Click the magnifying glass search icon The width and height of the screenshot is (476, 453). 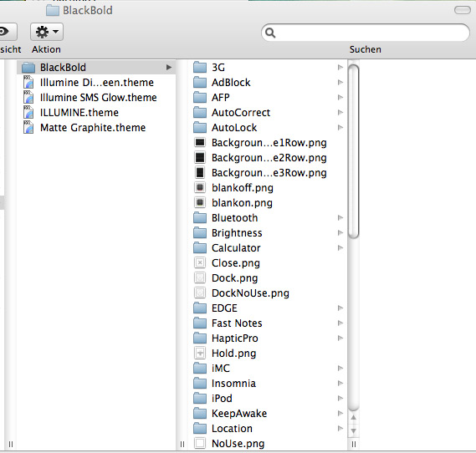click(270, 33)
